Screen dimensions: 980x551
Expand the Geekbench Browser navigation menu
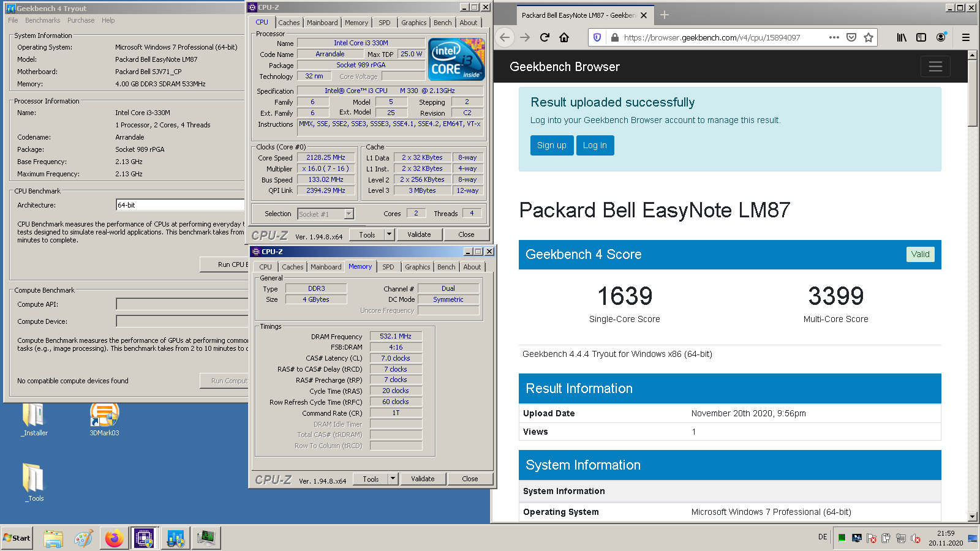[935, 66]
